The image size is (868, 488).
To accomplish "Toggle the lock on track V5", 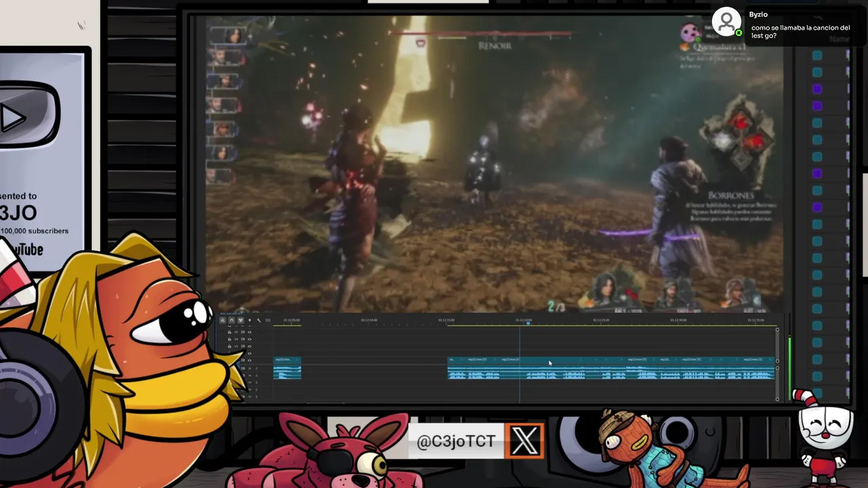I will 230,332.
